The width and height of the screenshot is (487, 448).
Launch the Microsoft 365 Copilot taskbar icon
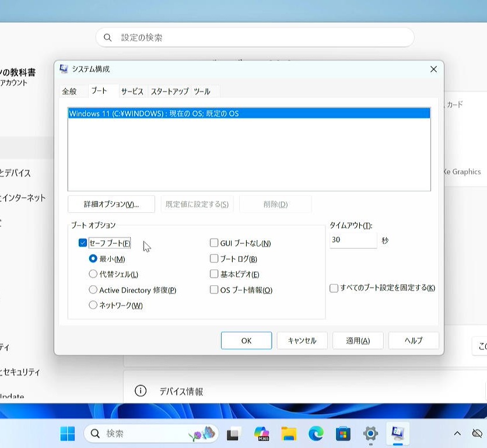pyautogui.click(x=262, y=434)
